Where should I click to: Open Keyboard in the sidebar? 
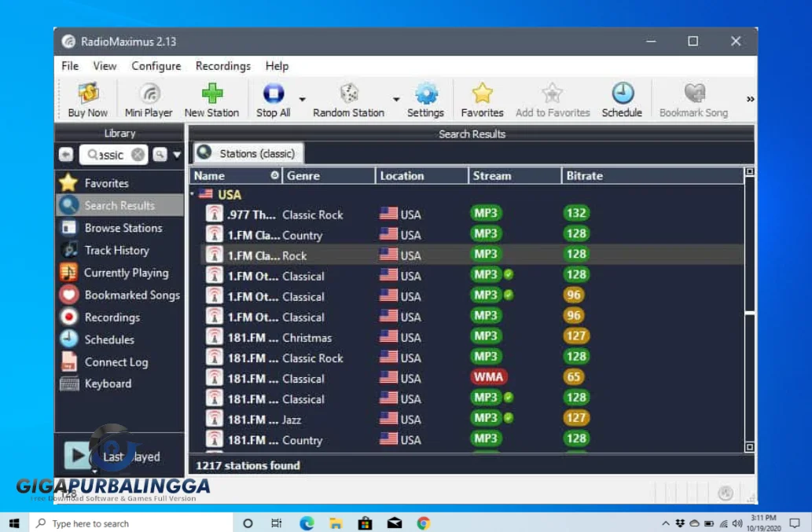[x=119, y=383]
